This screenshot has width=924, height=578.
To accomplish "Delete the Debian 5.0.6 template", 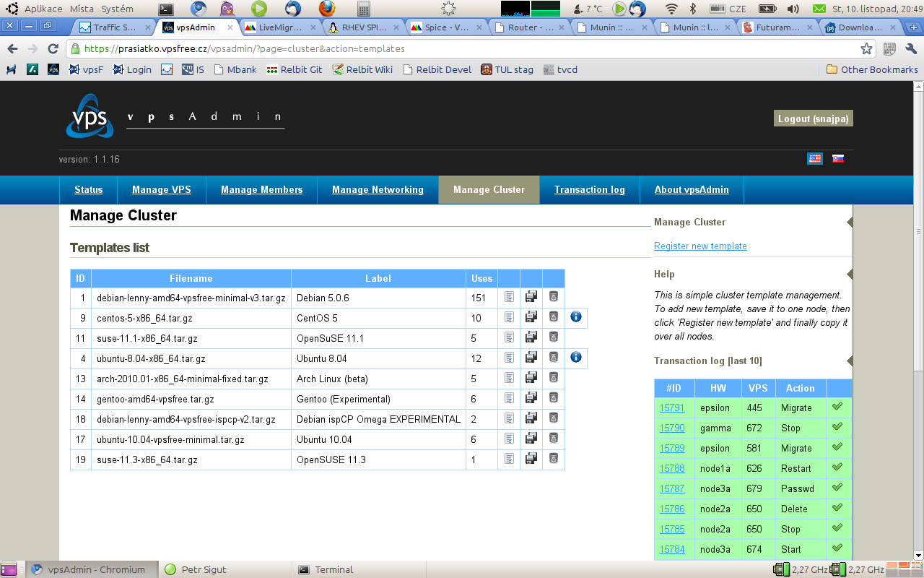I will tap(554, 296).
